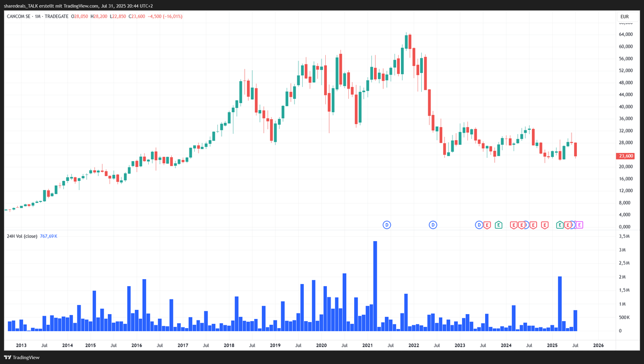Image resolution: width=644 pixels, height=364 pixels.
Task: Click the L22,850 low value in the legend
Action: [x=119, y=17]
